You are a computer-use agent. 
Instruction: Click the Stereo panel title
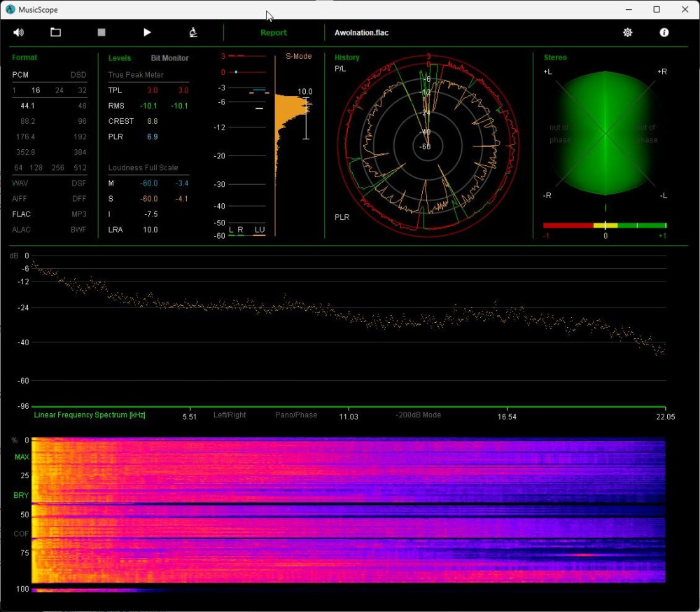pos(555,57)
